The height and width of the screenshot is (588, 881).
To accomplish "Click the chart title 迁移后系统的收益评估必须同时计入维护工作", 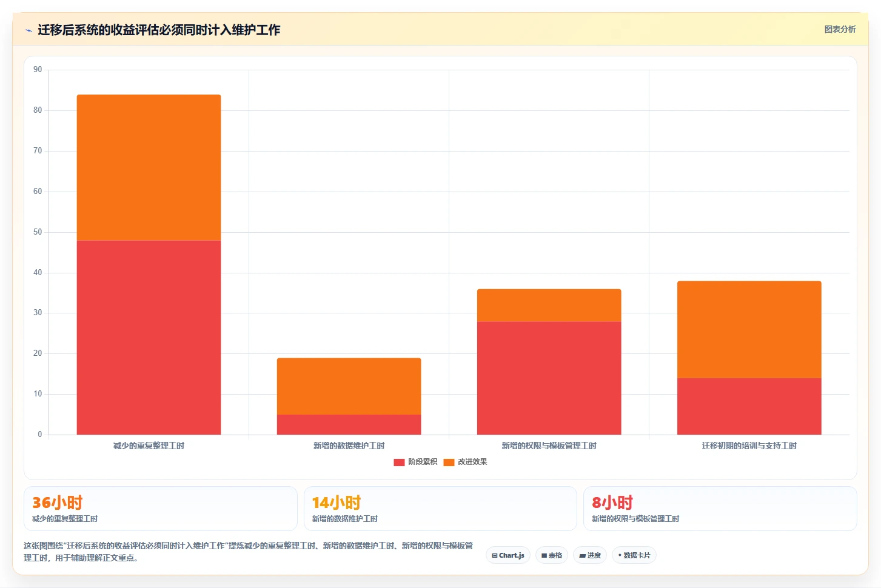I will tap(159, 30).
